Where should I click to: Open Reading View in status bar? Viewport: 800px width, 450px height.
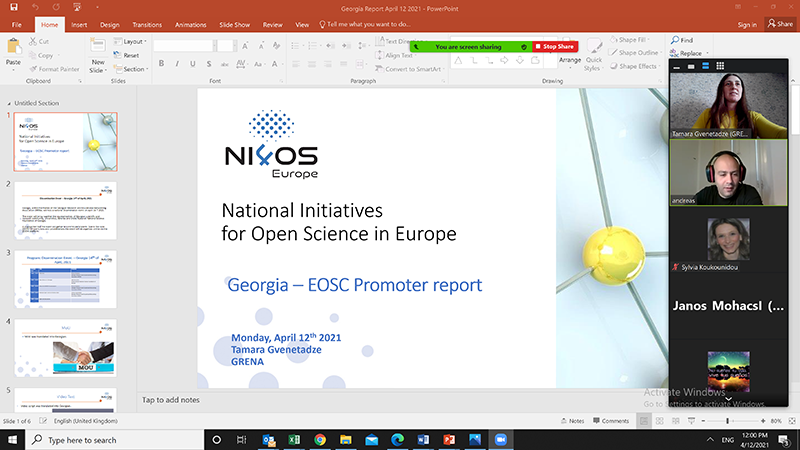click(x=676, y=421)
